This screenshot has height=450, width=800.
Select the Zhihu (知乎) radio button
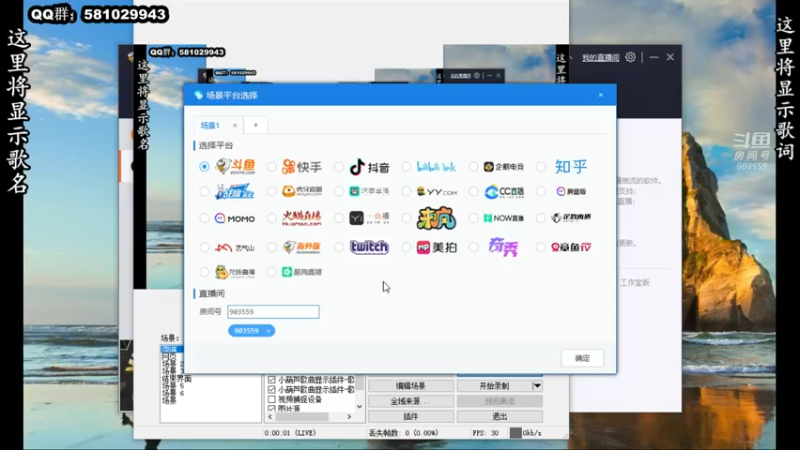pyautogui.click(x=541, y=166)
